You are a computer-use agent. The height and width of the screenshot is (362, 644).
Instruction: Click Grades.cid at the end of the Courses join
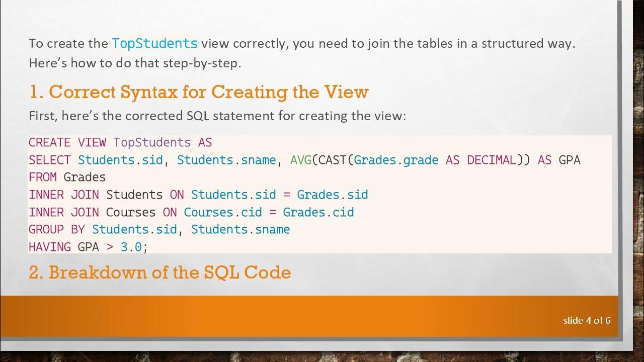[x=318, y=212]
